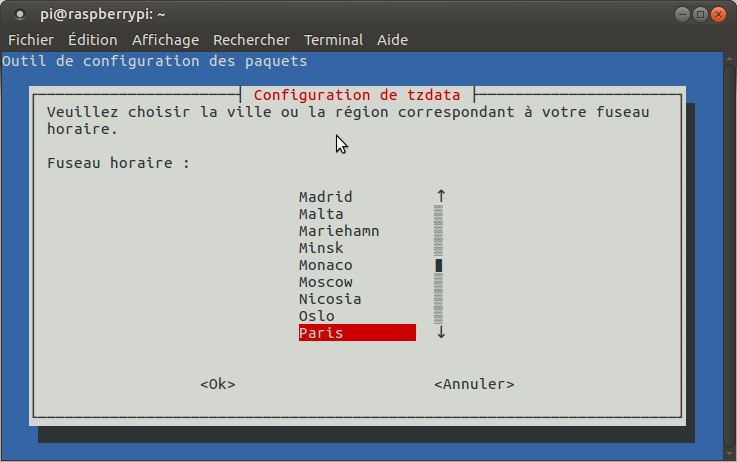The height and width of the screenshot is (462, 737).
Task: Open the Fichier menu
Action: (x=30, y=40)
